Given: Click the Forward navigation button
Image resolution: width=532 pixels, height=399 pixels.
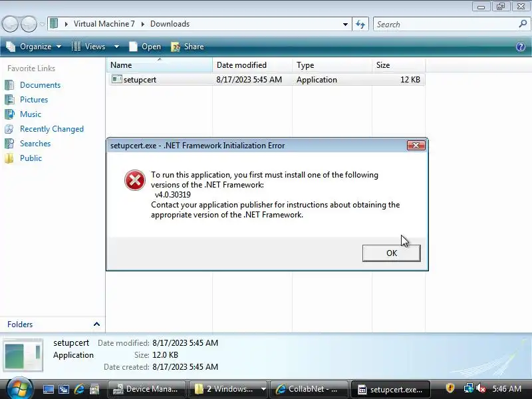Looking at the screenshot, I should click(x=29, y=25).
